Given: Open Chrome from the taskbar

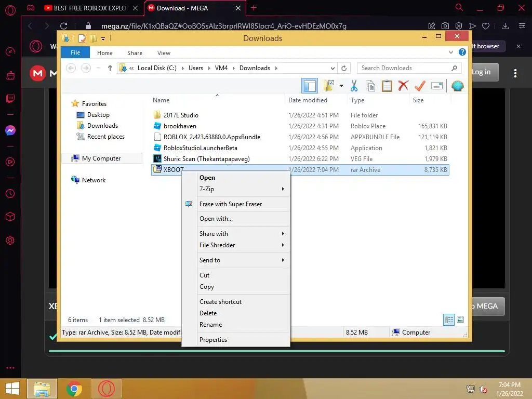Looking at the screenshot, I should (74, 389).
